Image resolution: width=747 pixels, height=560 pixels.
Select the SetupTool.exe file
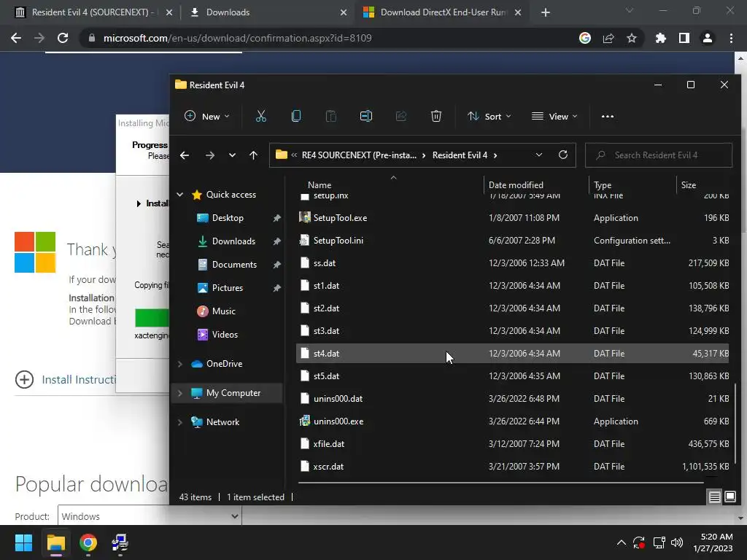tap(513, 217)
